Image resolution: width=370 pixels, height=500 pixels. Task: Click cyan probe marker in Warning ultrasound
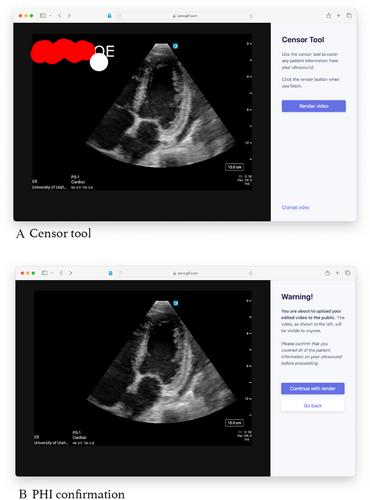176,303
